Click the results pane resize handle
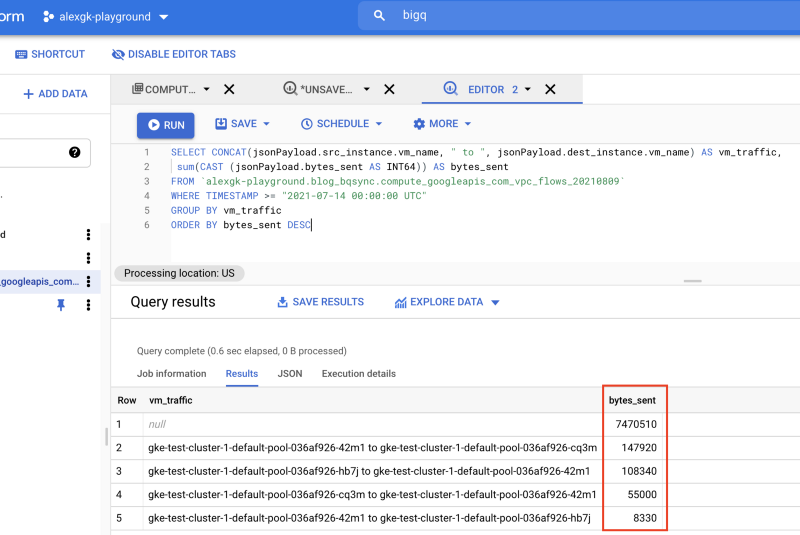The image size is (800, 535). point(692,281)
